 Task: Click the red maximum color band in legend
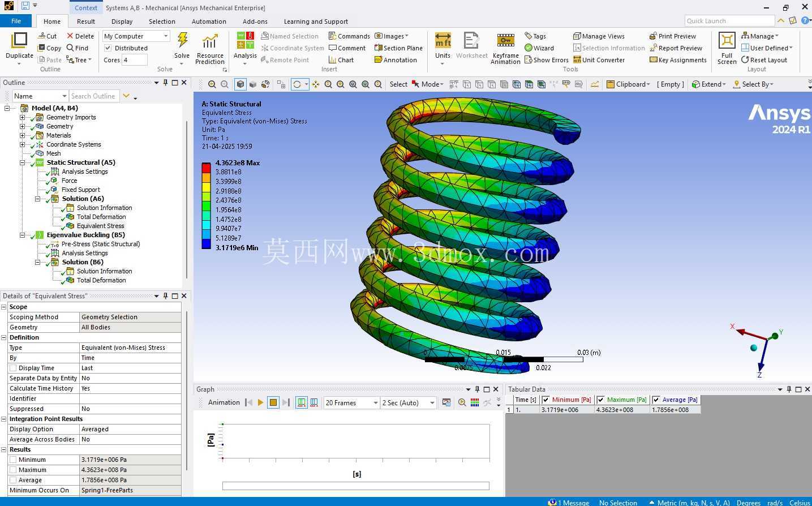tap(206, 167)
